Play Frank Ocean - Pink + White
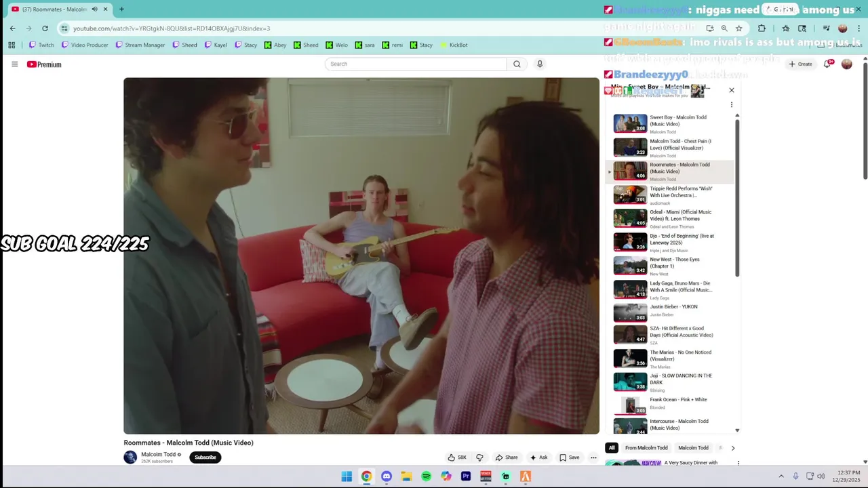Screen dimensions: 868x488 click(x=668, y=405)
